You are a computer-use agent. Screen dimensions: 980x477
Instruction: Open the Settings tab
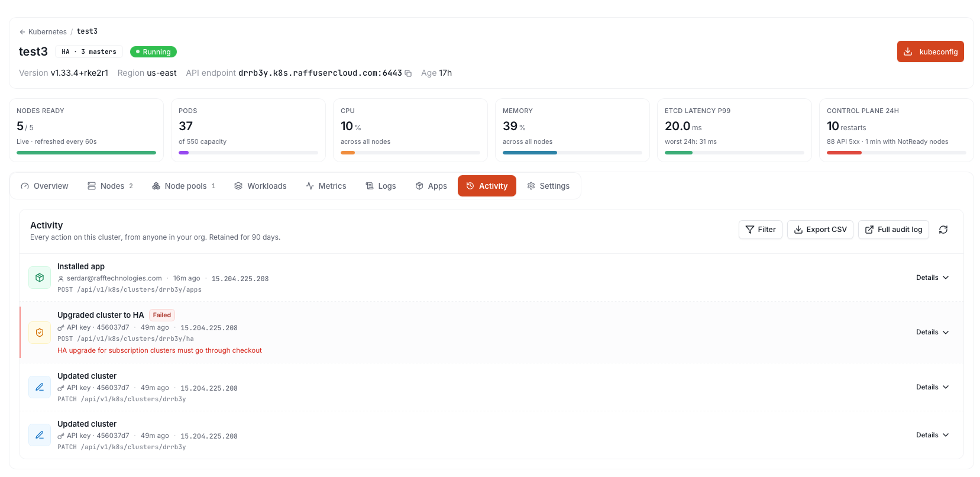coord(548,186)
